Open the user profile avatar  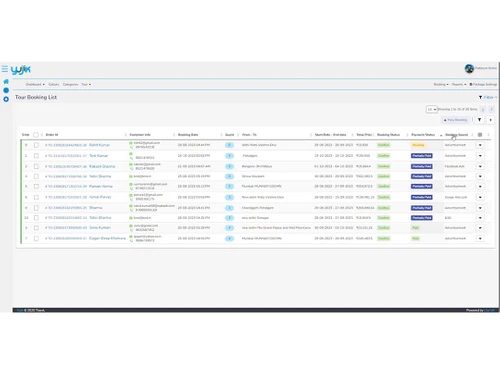click(469, 68)
